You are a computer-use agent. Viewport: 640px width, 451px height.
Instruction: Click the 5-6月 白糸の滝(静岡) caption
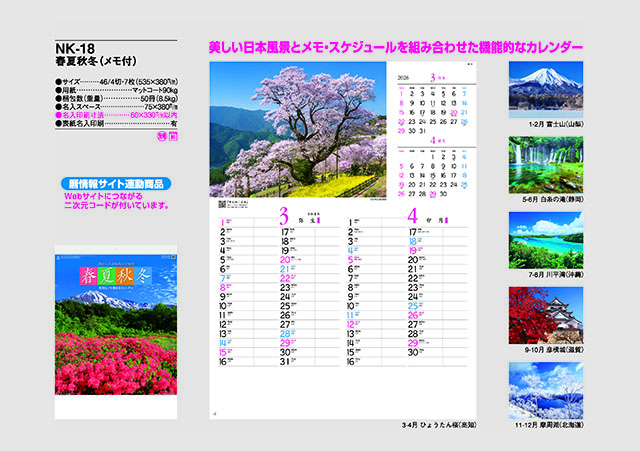[x=553, y=200]
